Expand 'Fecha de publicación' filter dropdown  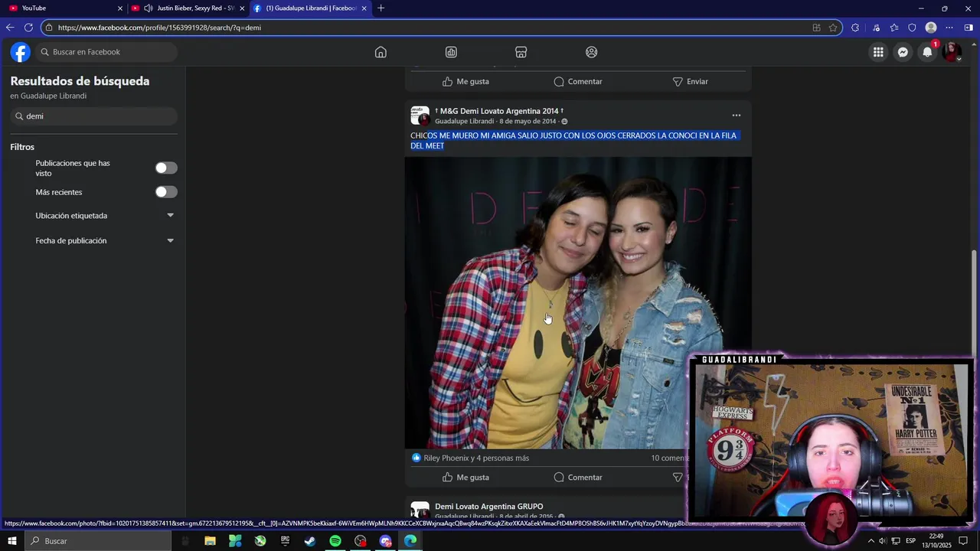(x=170, y=240)
